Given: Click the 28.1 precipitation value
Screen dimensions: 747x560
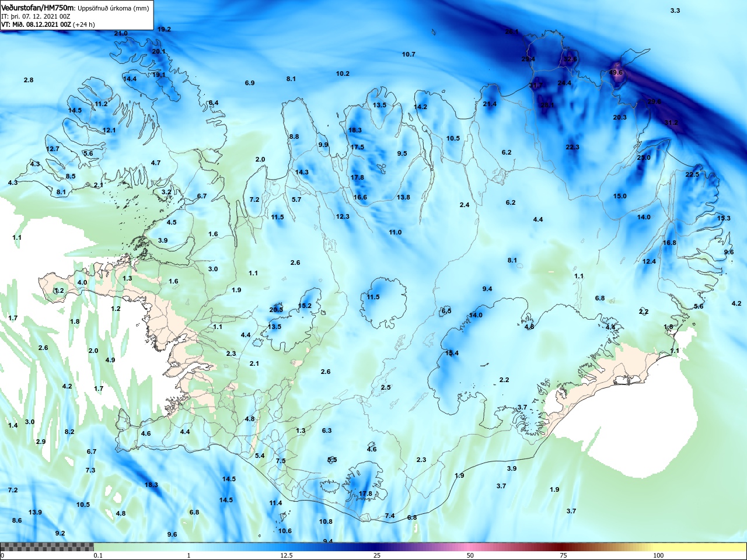Looking at the screenshot, I should 547,105.
